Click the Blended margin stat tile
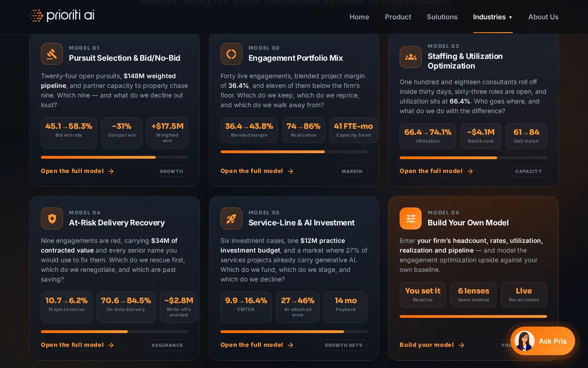588x368 pixels. click(x=249, y=130)
